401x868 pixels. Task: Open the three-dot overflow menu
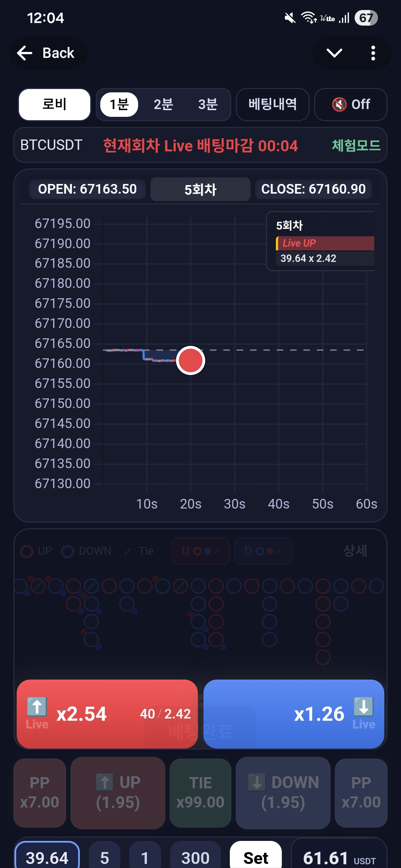[373, 53]
